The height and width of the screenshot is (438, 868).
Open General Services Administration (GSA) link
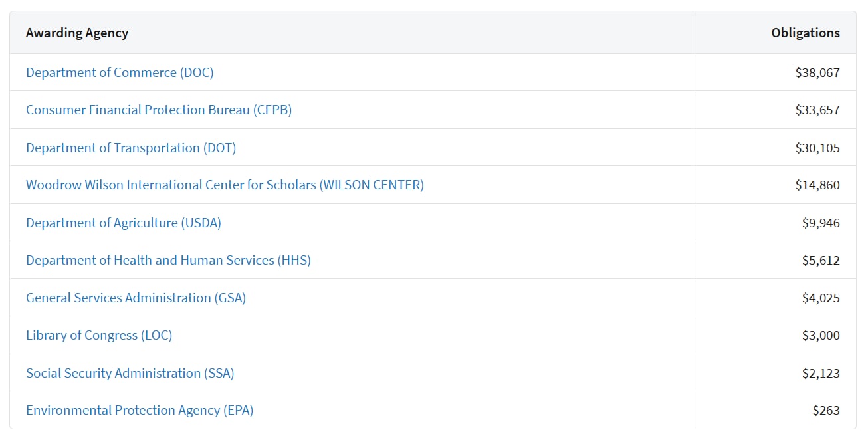point(136,298)
